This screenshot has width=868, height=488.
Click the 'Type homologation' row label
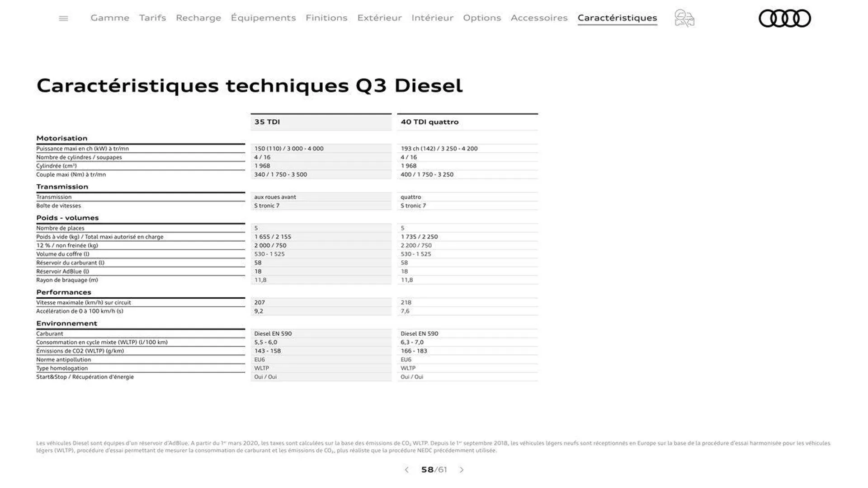pyautogui.click(x=62, y=368)
